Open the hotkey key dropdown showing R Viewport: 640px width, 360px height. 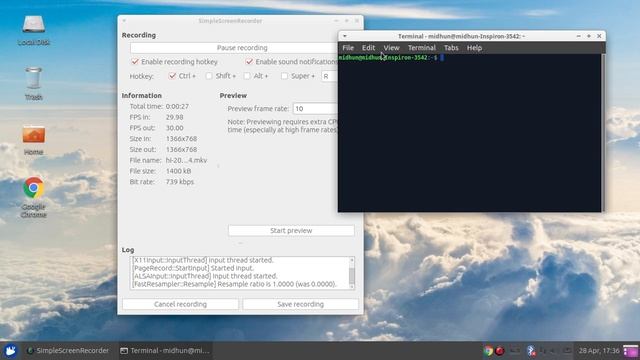(330, 76)
